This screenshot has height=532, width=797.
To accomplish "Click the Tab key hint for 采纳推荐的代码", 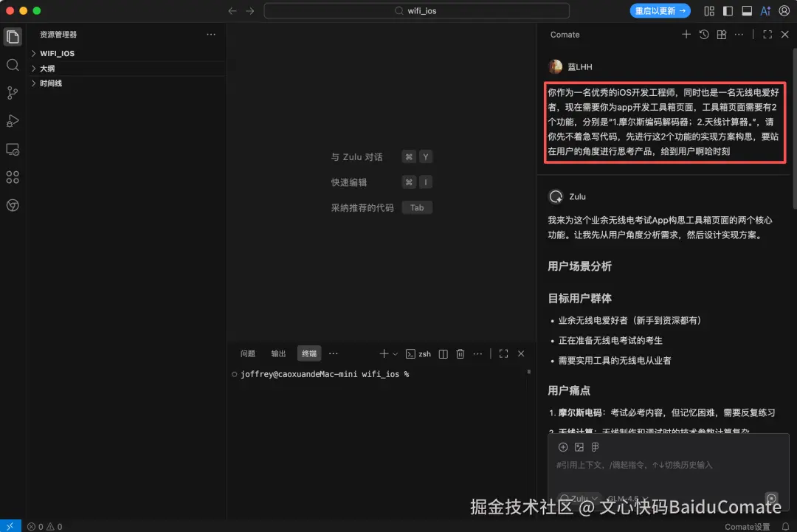I will coord(417,208).
